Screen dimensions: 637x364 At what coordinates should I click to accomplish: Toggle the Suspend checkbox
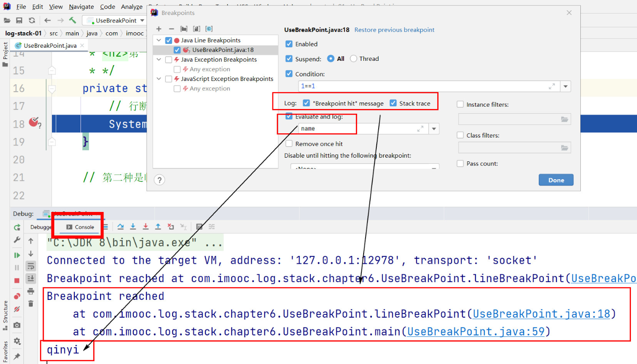point(289,59)
